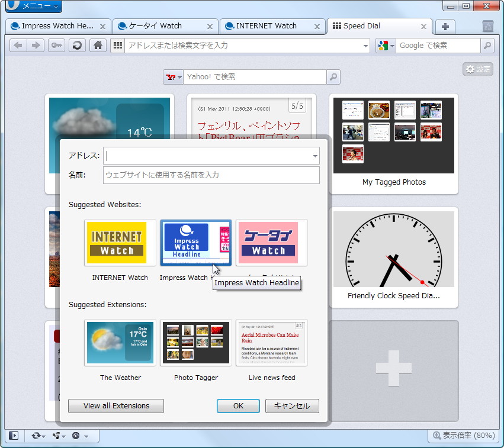This screenshot has height=448, width=504.
Task: Go forward with the forward arrow
Action: (x=36, y=46)
